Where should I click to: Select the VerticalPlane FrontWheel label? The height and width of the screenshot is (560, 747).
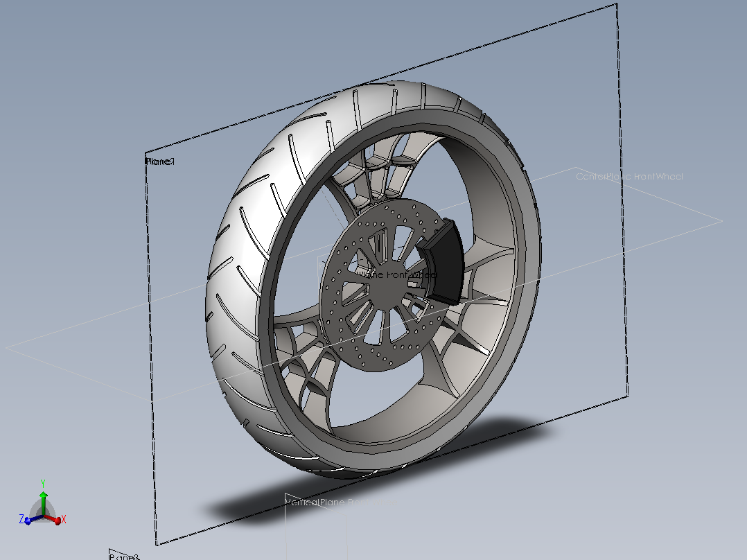(341, 502)
